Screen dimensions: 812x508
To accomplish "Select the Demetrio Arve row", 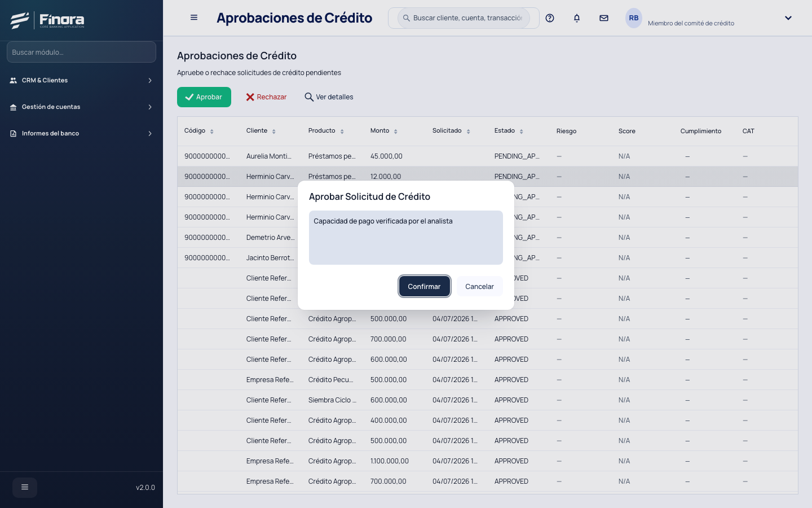I will coord(488,238).
